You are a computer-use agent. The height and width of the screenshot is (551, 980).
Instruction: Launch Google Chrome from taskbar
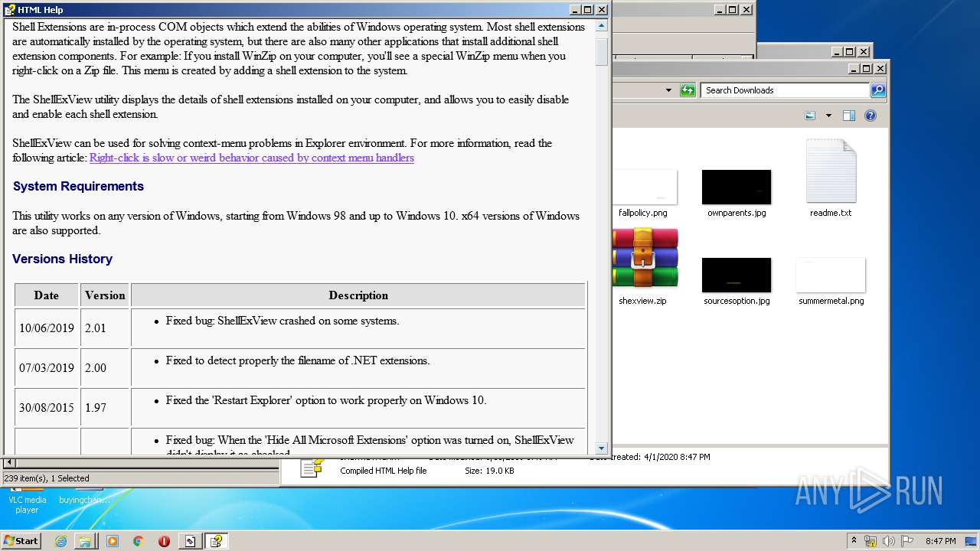(138, 541)
